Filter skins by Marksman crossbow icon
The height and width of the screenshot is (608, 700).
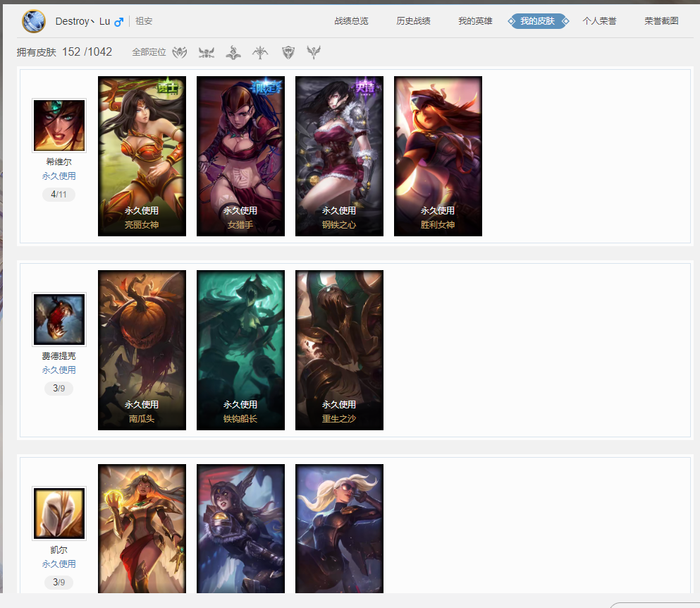pos(260,52)
